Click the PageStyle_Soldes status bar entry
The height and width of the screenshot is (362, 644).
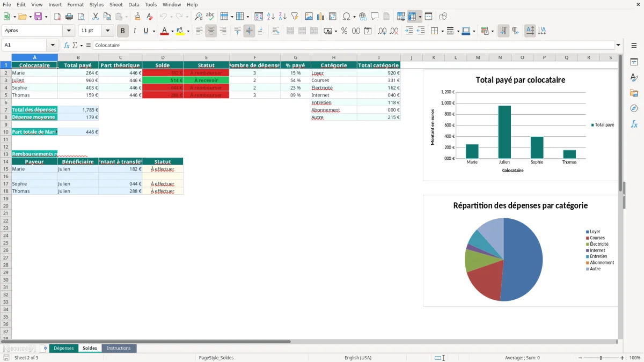point(216,358)
